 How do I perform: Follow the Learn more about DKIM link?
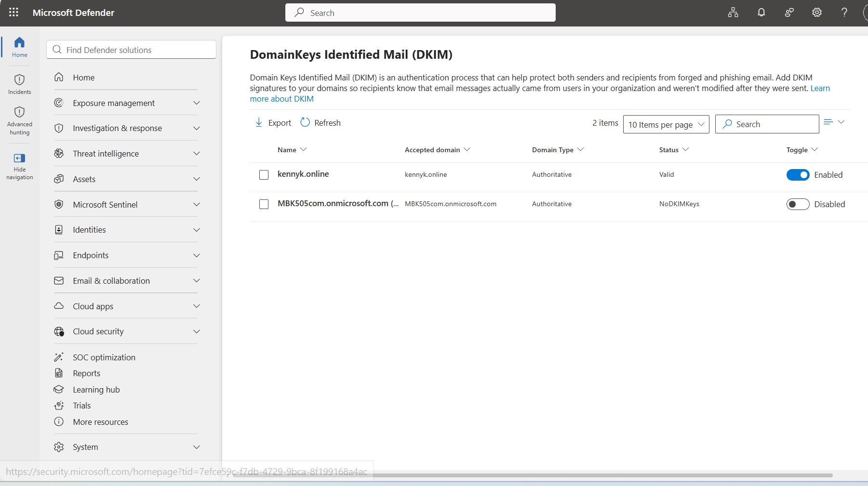(x=281, y=99)
